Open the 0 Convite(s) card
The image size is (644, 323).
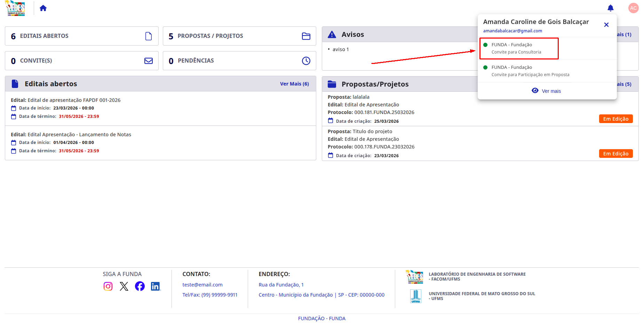(82, 60)
